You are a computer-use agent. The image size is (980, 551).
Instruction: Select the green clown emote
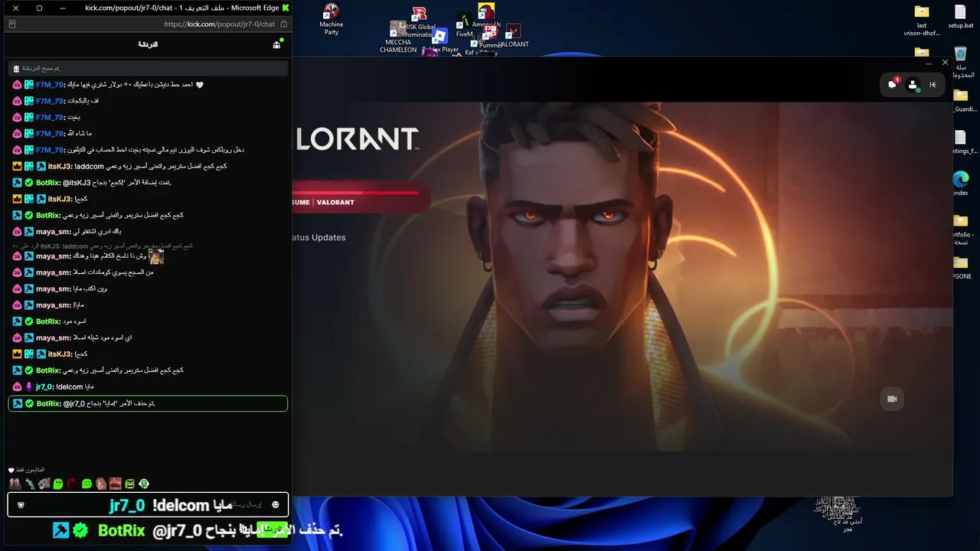[x=144, y=484]
